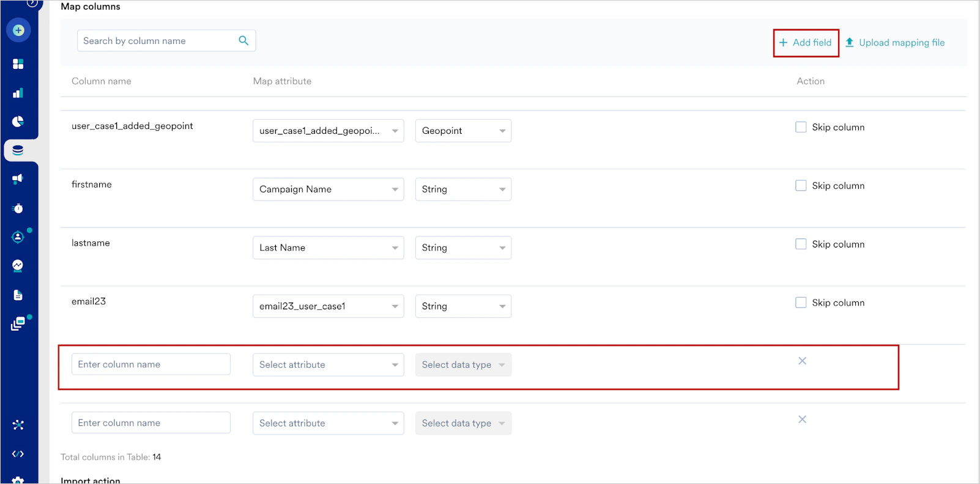Screen dimensions: 980x484
Task: Click the Action column header
Action: pos(811,81)
